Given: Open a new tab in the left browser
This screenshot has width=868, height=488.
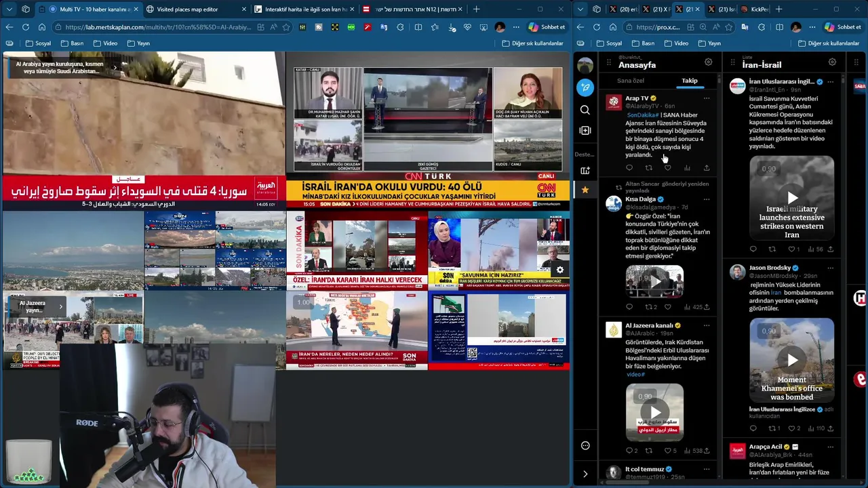Looking at the screenshot, I should (476, 9).
